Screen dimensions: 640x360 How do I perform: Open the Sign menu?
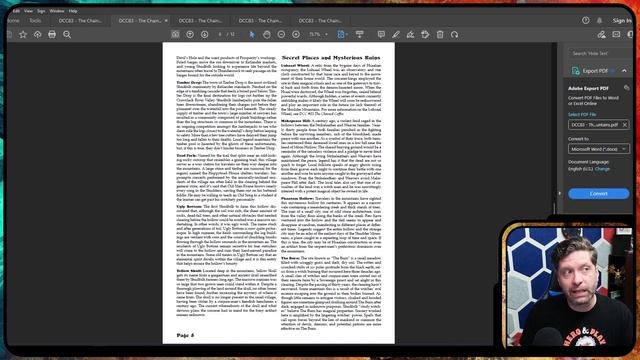(41, 11)
